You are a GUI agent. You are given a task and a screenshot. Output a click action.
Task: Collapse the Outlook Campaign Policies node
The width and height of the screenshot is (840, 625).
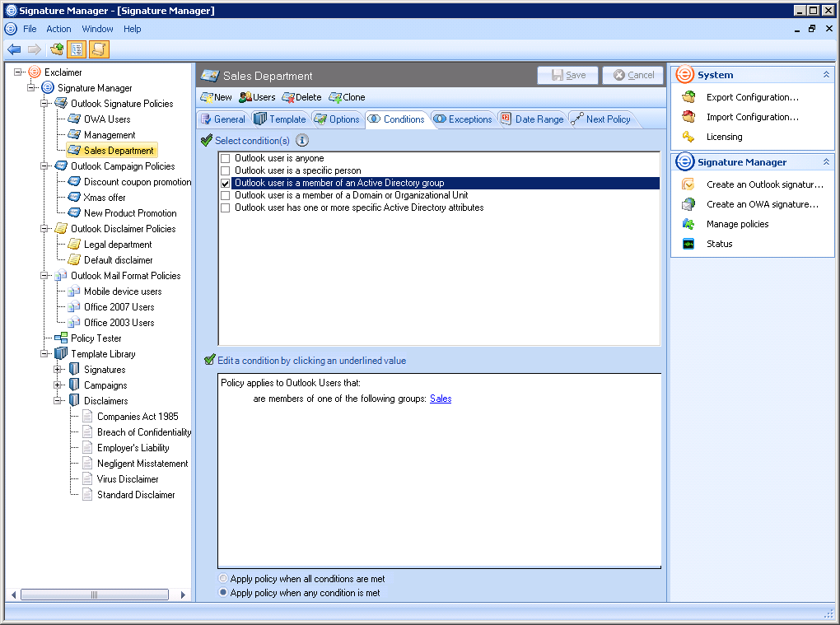(x=44, y=166)
